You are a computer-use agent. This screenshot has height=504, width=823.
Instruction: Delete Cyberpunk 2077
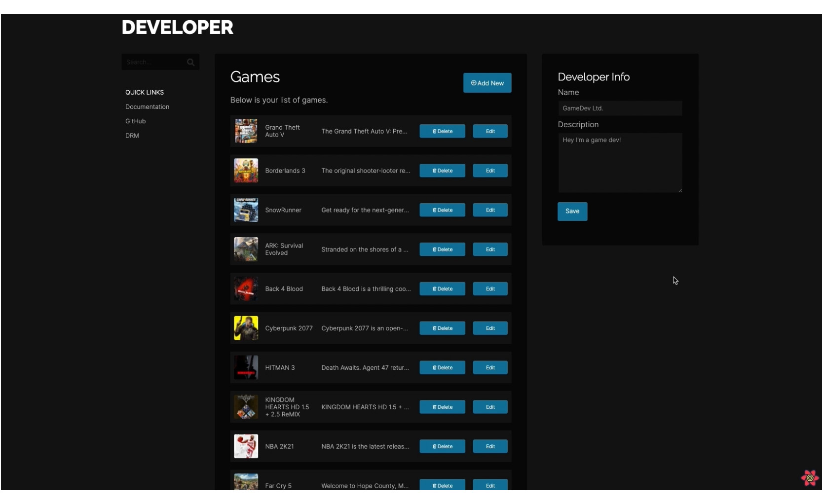point(442,328)
